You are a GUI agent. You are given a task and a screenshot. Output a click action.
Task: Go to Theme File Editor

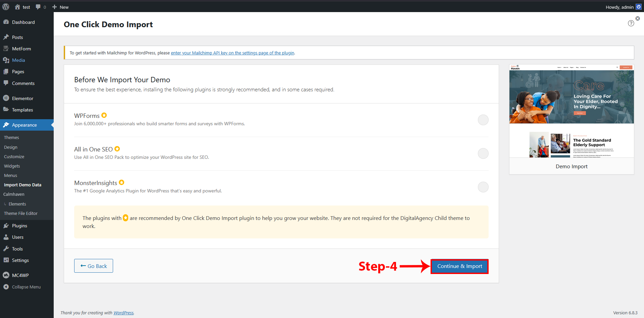[x=21, y=213]
